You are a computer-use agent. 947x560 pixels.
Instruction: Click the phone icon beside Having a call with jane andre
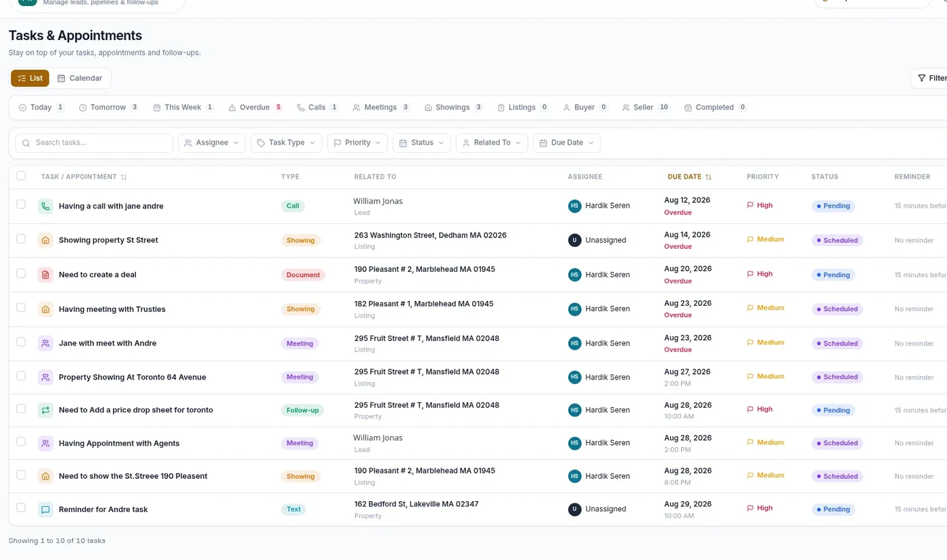[45, 206]
